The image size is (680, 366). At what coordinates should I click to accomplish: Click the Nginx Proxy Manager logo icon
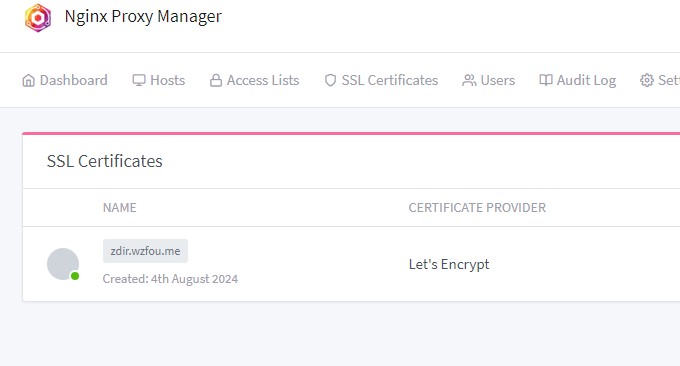(38, 18)
